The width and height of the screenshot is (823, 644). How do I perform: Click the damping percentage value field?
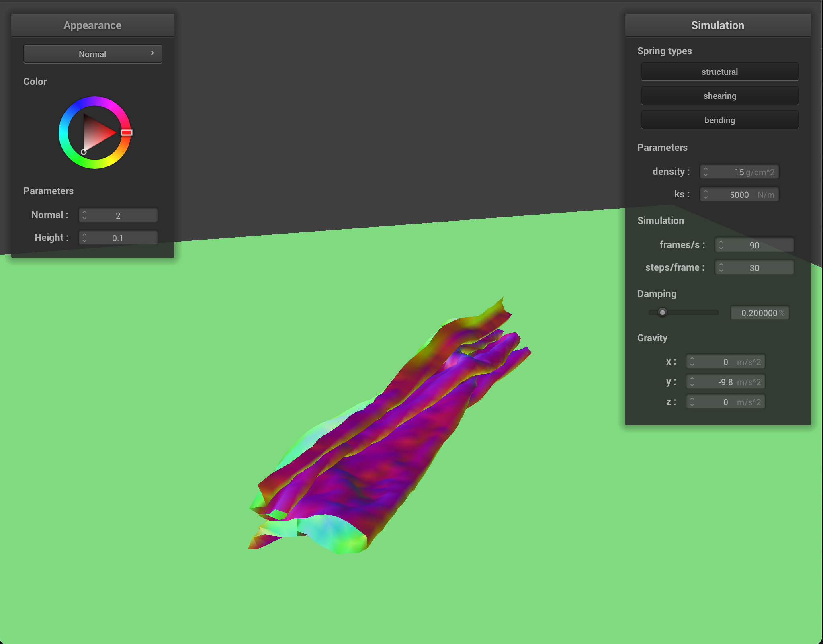point(759,313)
